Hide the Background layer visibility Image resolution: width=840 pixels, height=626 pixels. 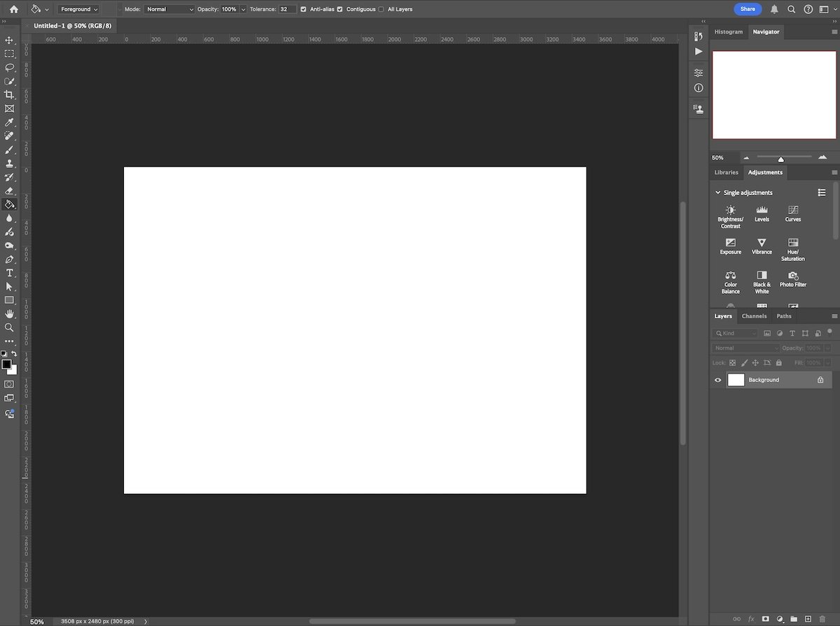point(717,380)
